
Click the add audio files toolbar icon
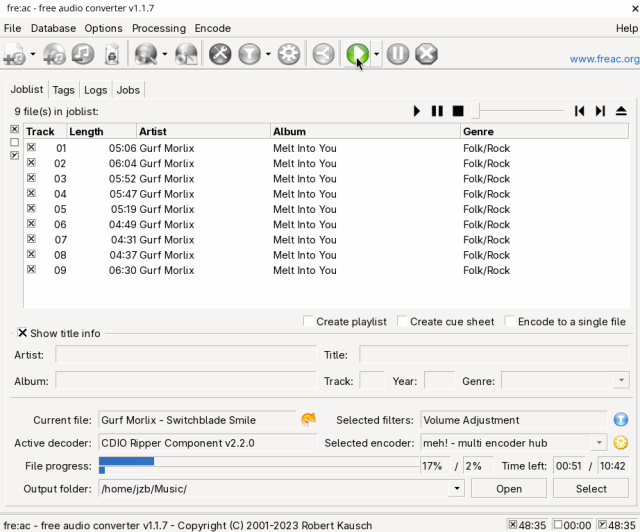[16, 55]
